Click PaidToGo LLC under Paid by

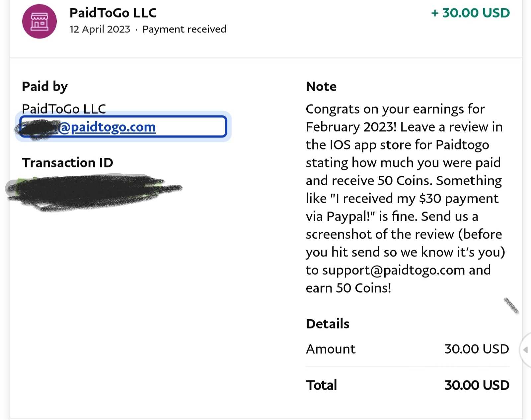tap(64, 108)
